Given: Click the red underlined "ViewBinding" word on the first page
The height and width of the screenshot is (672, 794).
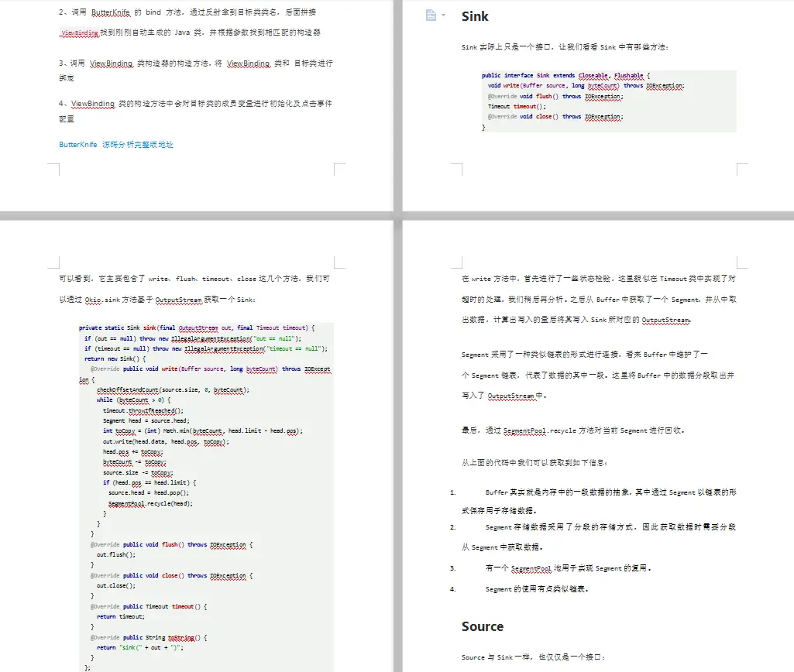Looking at the screenshot, I should (x=80, y=33).
